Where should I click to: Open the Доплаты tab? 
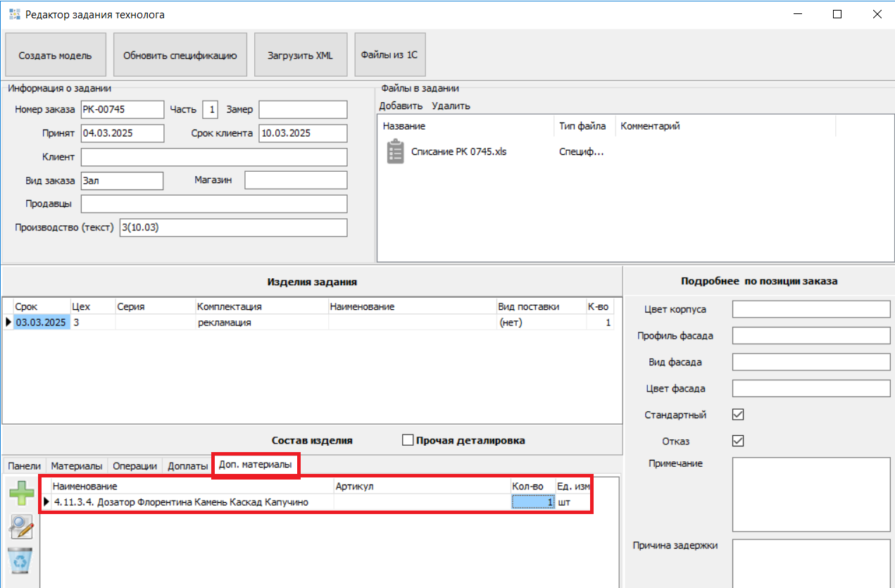pyautogui.click(x=187, y=466)
